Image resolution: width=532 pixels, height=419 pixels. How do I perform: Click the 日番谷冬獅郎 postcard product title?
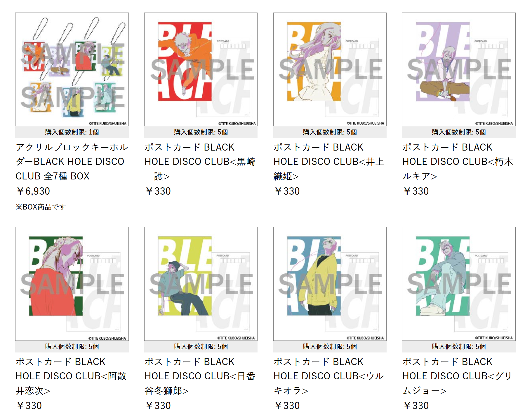point(200,376)
